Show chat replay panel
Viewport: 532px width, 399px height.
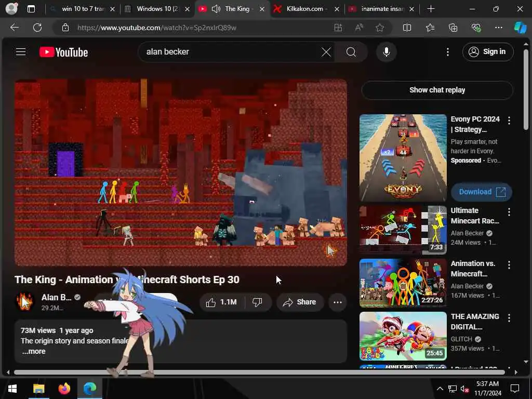[437, 90]
